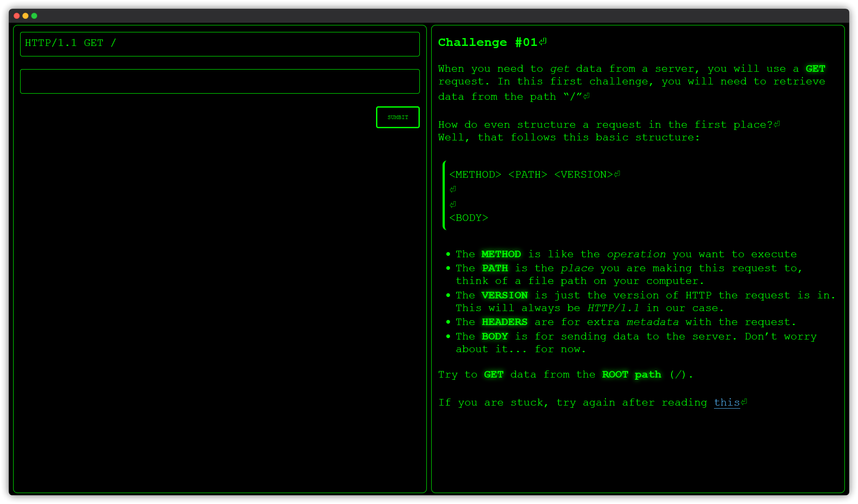
Task: Click the return symbol after the <VERSION> line
Action: (618, 173)
